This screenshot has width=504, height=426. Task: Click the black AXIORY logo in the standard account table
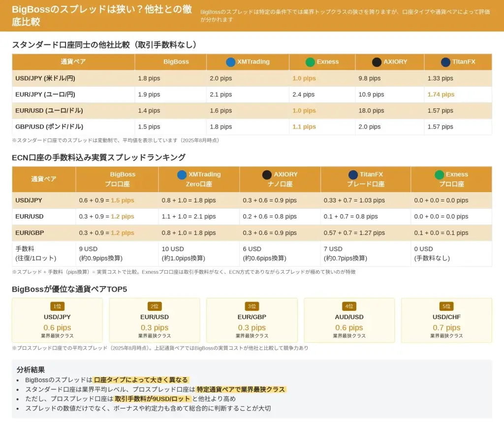(x=377, y=62)
